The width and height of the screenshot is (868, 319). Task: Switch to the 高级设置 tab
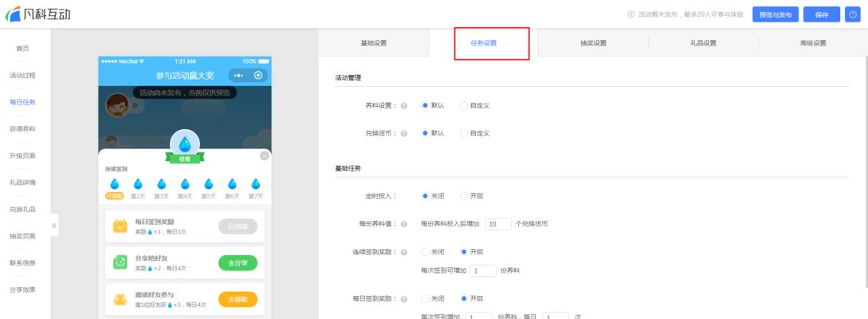pyautogui.click(x=813, y=42)
